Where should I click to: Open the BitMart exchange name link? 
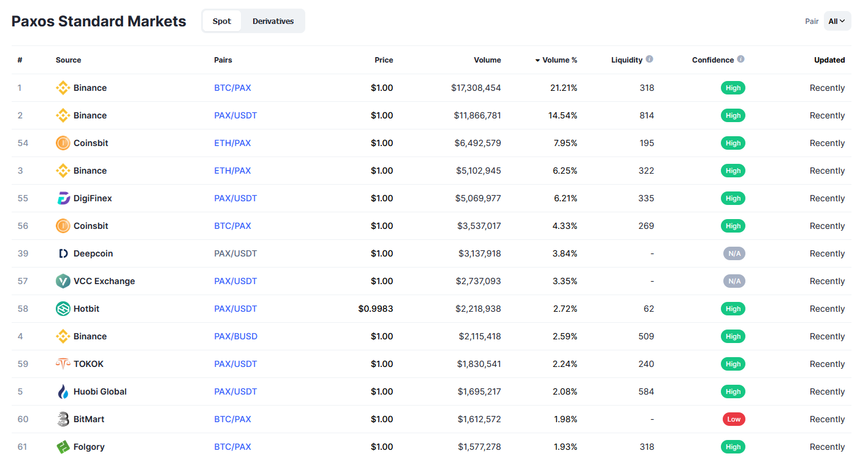tap(89, 419)
